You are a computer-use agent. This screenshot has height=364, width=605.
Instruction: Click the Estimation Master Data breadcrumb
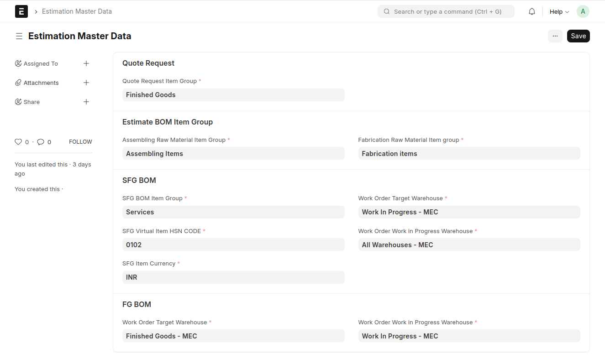(77, 11)
